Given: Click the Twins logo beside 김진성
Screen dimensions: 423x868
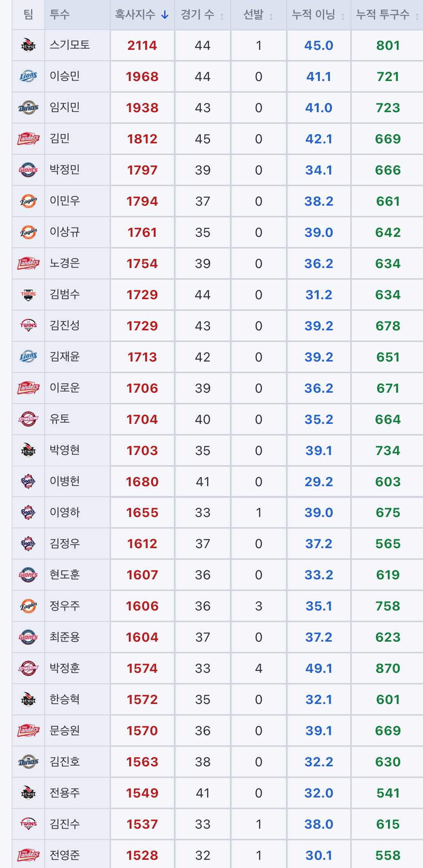Looking at the screenshot, I should (x=28, y=326).
